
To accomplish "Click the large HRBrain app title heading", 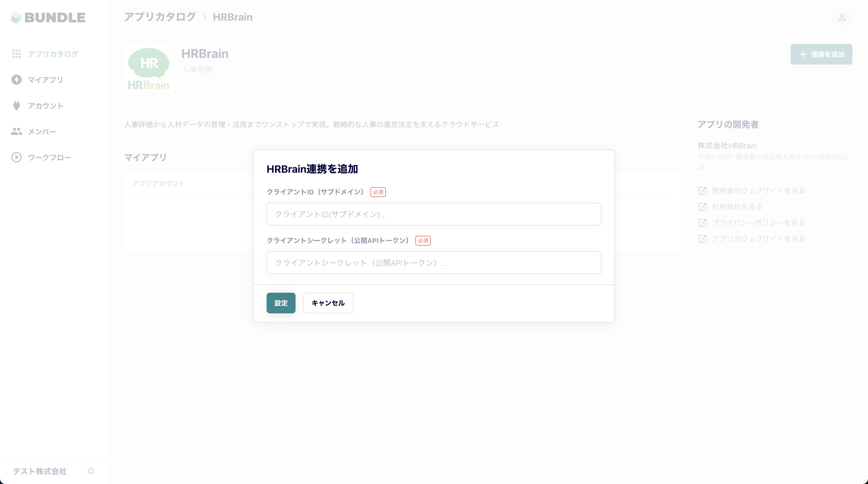I will click(205, 54).
